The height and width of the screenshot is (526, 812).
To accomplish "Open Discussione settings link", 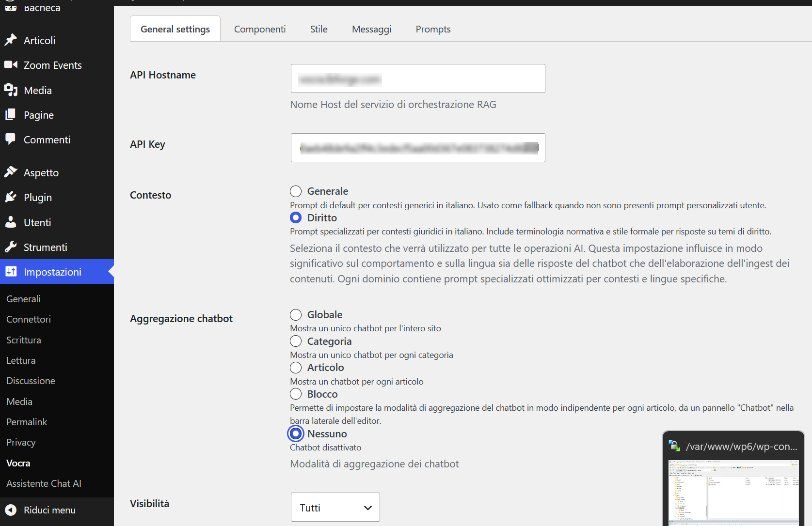I will coord(31,381).
